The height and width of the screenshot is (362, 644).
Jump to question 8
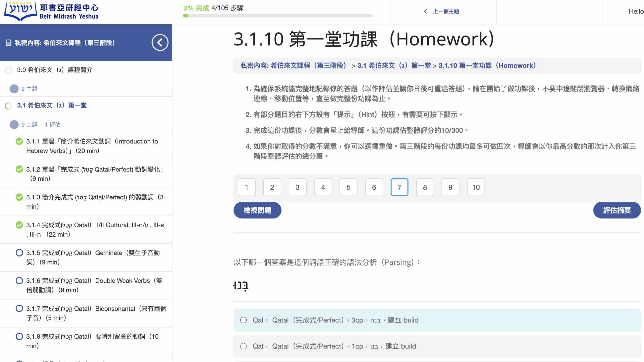(x=425, y=187)
